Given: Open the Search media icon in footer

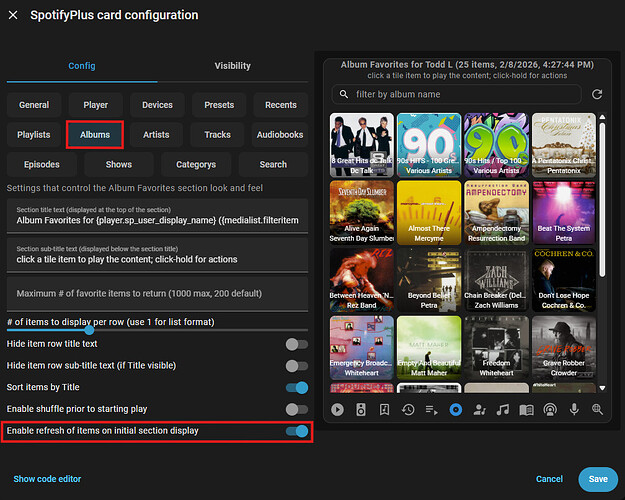Looking at the screenshot, I should pos(597,409).
